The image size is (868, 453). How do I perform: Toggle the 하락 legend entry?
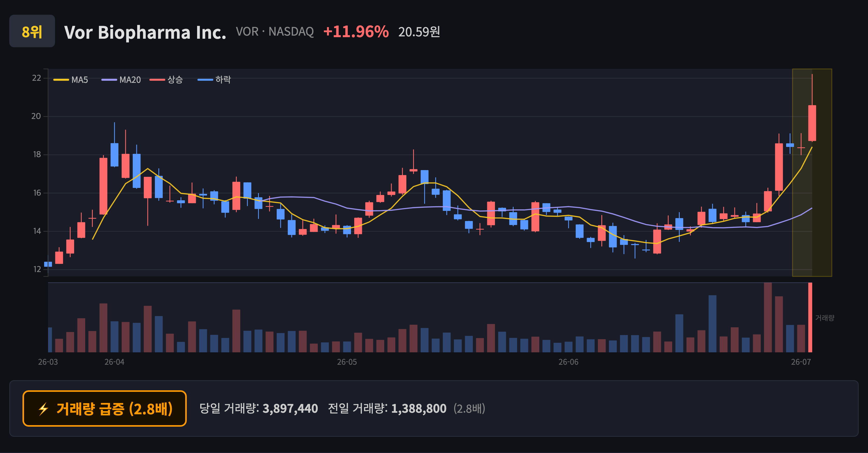[x=214, y=80]
